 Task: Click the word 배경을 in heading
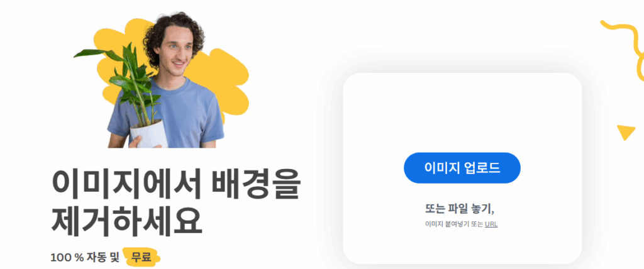[256, 184]
